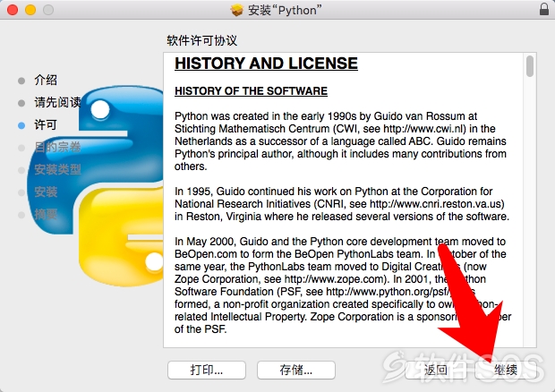Click the Print button labeled 打印...
The width and height of the screenshot is (555, 392).
click(207, 370)
